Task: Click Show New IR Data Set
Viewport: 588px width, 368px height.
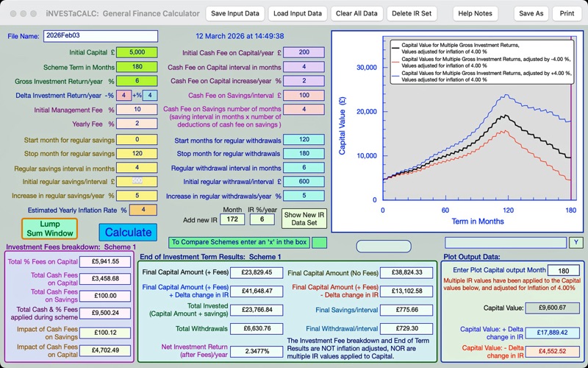Action: [304, 219]
